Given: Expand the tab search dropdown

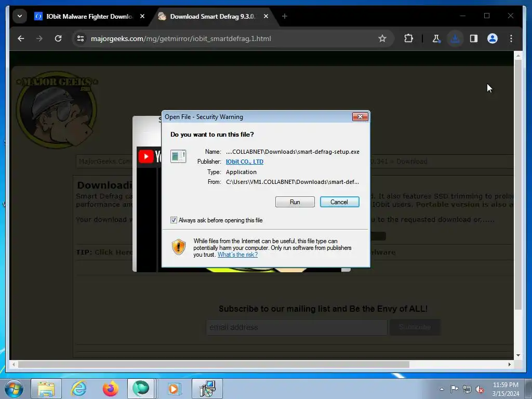Looking at the screenshot, I should coord(20,16).
